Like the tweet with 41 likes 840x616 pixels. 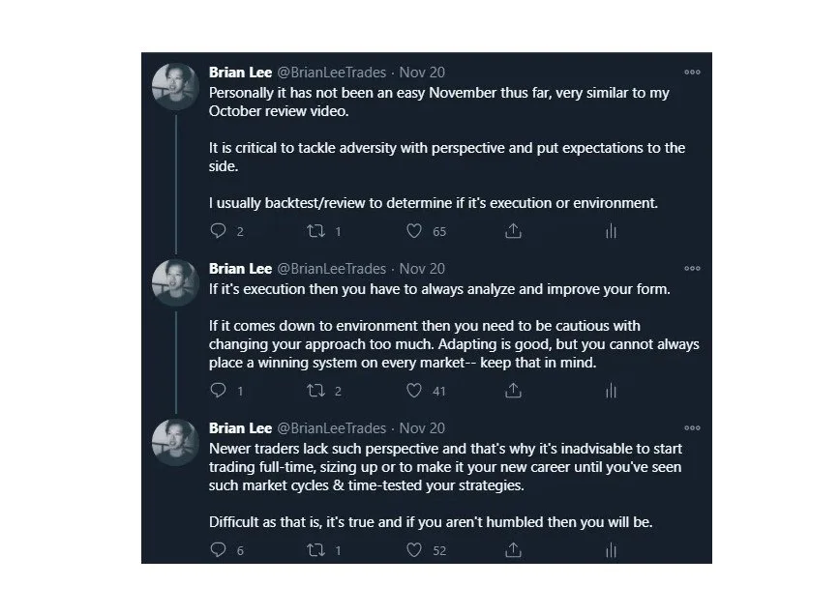[x=414, y=391]
